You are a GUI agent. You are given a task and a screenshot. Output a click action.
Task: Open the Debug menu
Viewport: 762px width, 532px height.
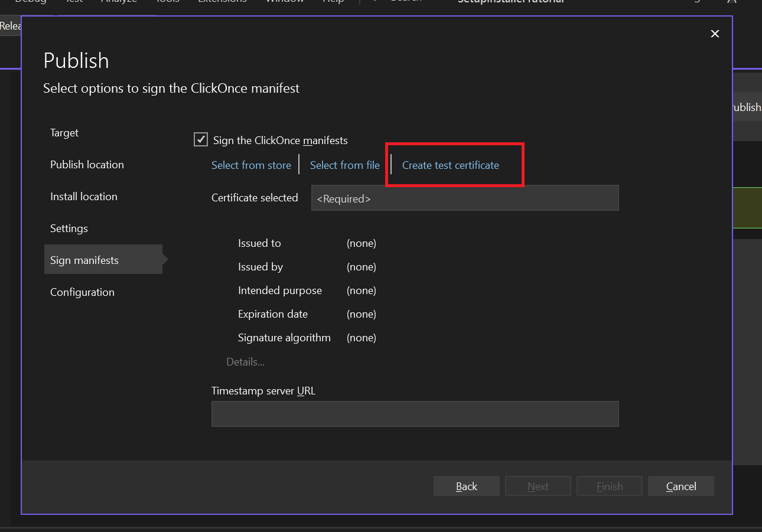(30, 2)
